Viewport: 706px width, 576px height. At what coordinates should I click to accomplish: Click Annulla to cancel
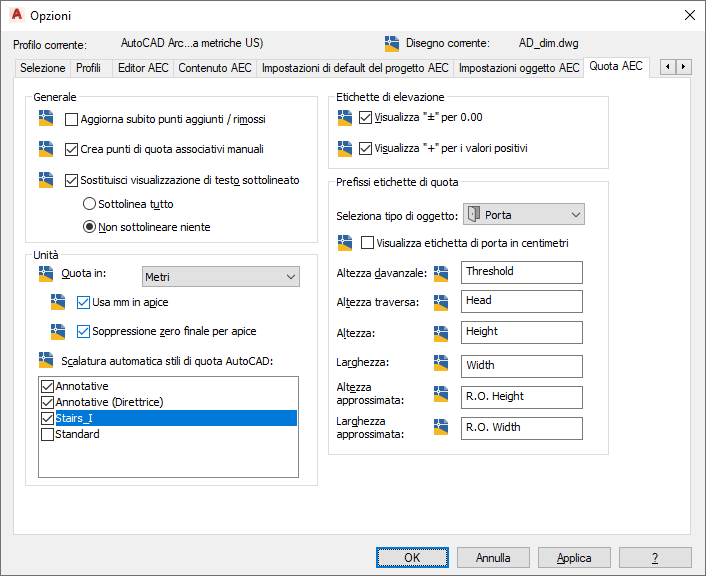[x=493, y=558]
